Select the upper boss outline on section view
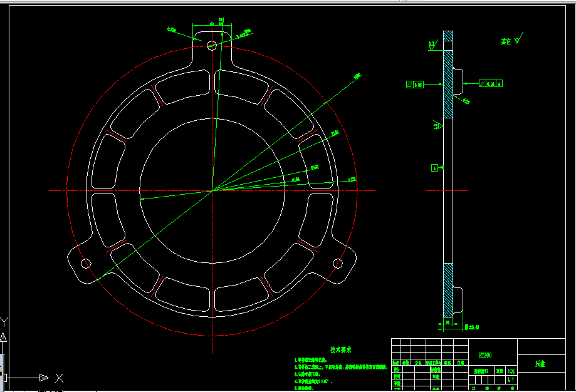 (458, 81)
